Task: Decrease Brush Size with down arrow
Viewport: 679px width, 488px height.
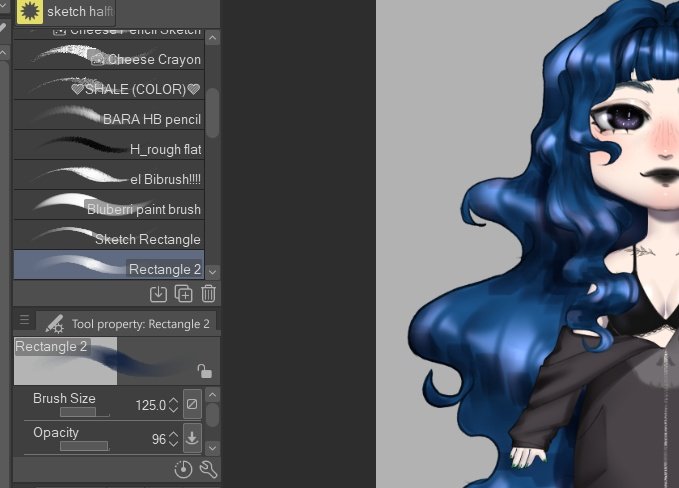Action: (x=174, y=409)
